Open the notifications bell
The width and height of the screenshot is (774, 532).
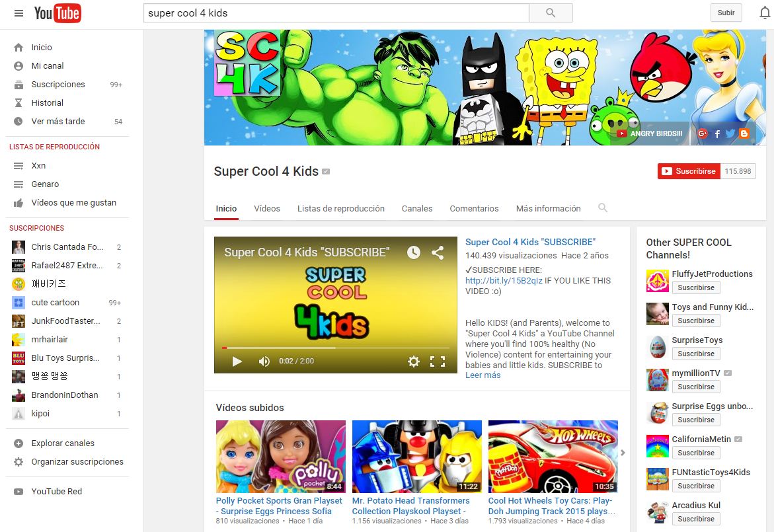coord(765,13)
